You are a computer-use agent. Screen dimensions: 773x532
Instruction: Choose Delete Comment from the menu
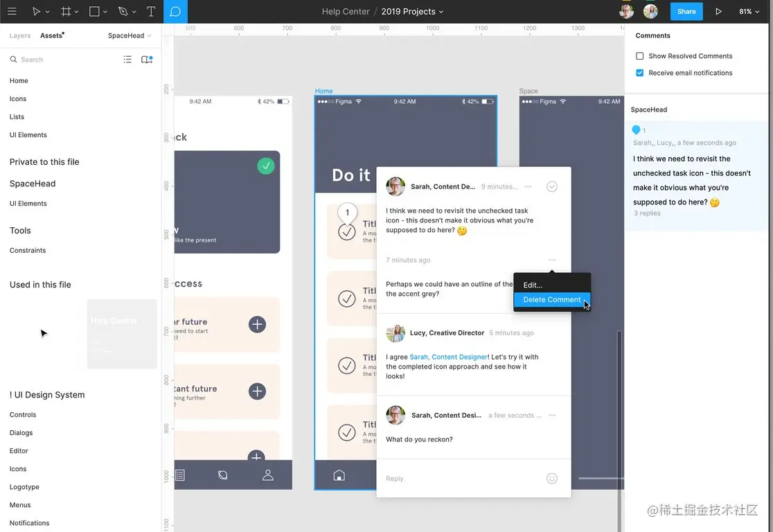(551, 299)
